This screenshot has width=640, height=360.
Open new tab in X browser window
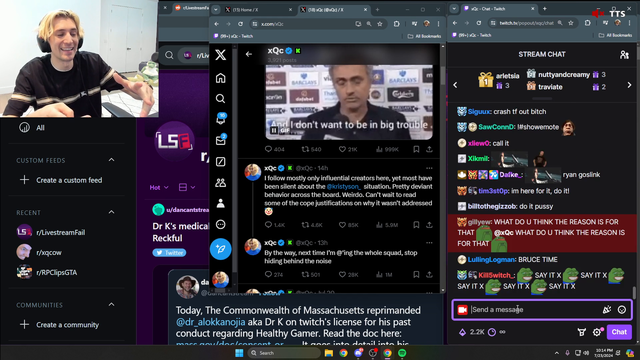377,10
